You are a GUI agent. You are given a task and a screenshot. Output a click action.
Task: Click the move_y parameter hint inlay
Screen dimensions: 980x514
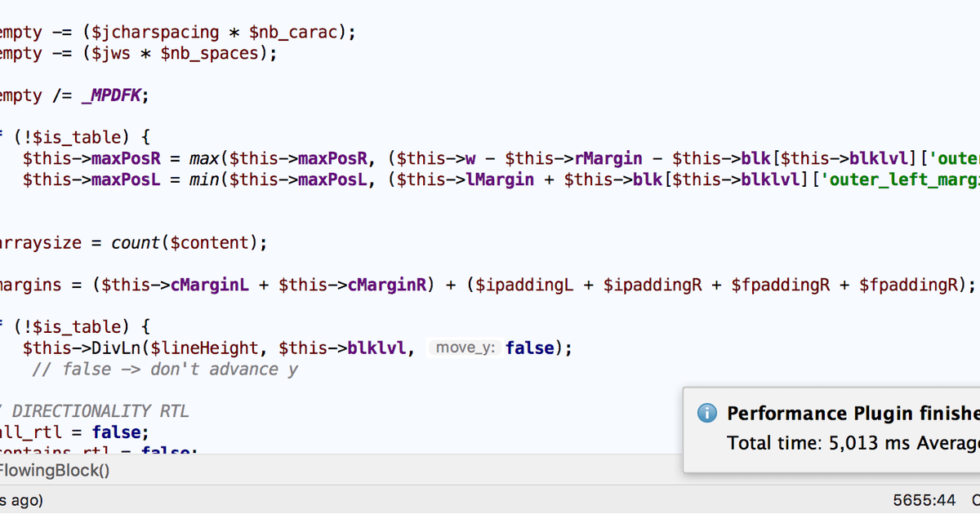pyautogui.click(x=464, y=348)
